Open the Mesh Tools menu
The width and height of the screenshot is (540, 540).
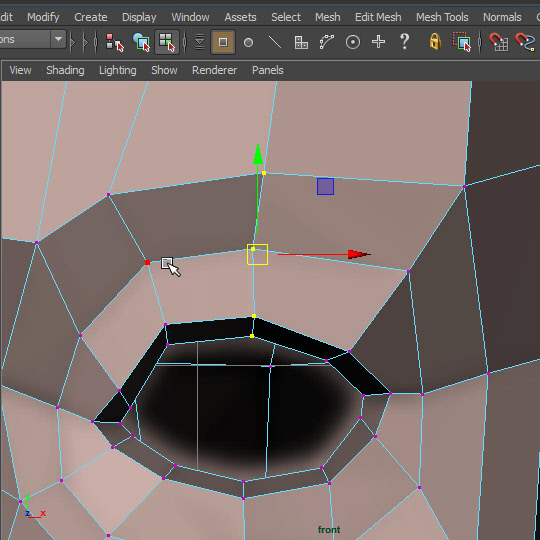442,17
